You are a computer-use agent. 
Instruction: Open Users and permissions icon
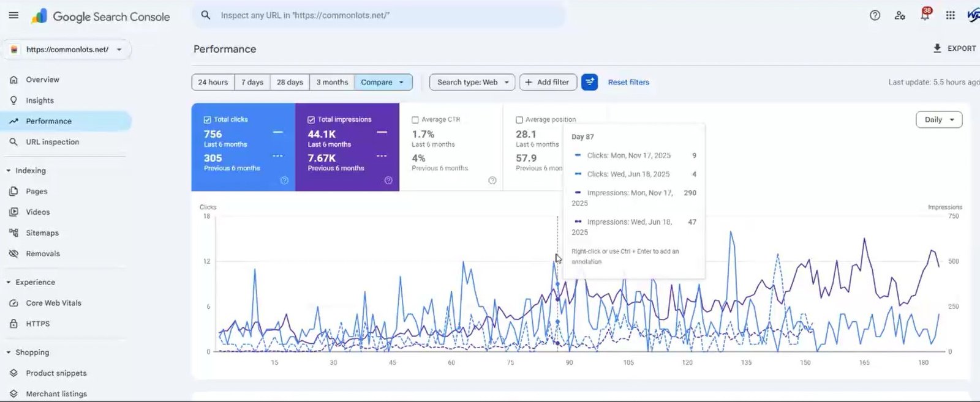[900, 15]
